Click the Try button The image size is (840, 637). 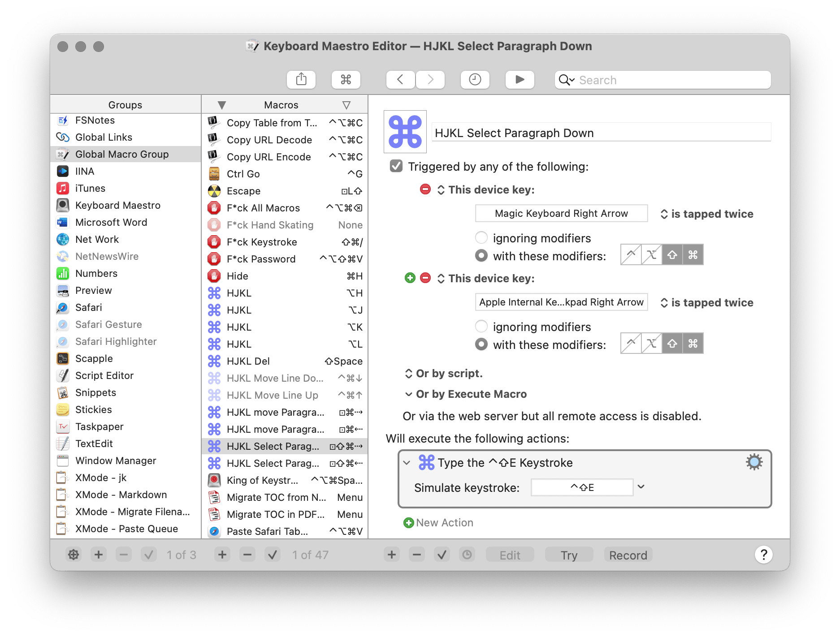click(x=569, y=555)
